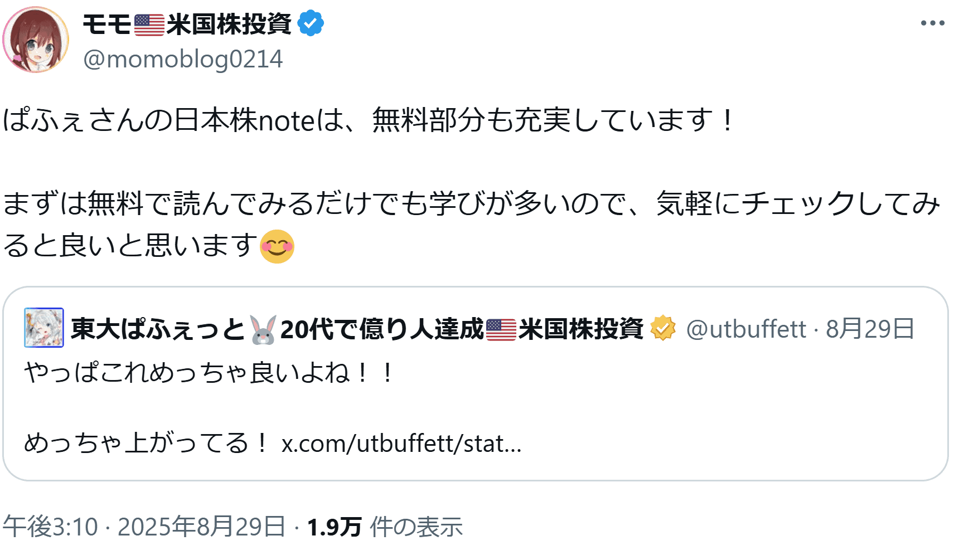Click the rabbit emoji in quoted name
The height and width of the screenshot is (560, 959).
pos(263,329)
